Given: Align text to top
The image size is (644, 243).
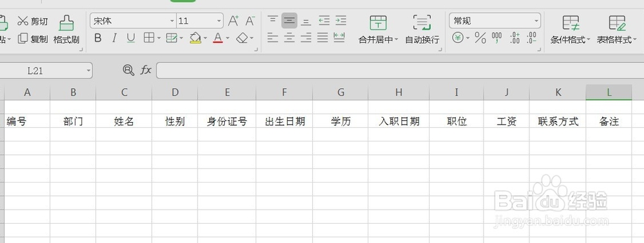Looking at the screenshot, I should point(272,21).
